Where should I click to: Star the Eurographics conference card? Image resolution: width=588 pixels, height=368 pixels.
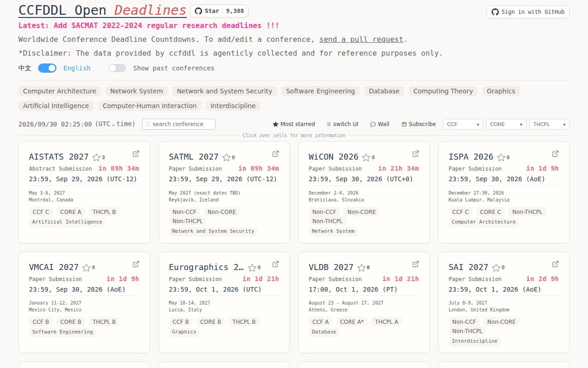click(x=252, y=268)
